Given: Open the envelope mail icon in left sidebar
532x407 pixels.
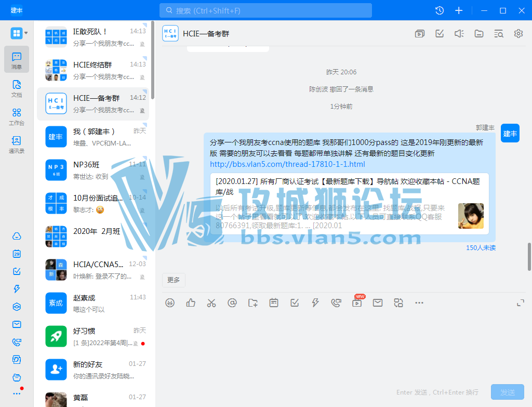Looking at the screenshot, I should 17,324.
